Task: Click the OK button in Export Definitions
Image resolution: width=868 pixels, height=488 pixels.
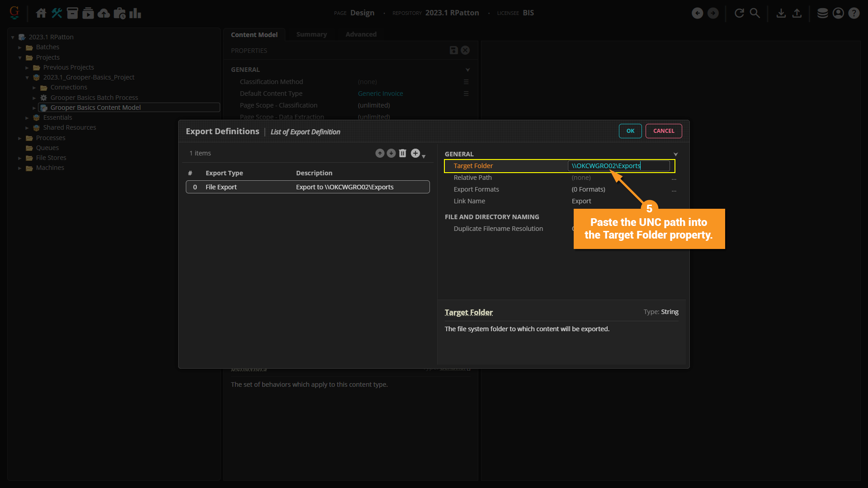Action: (x=630, y=131)
